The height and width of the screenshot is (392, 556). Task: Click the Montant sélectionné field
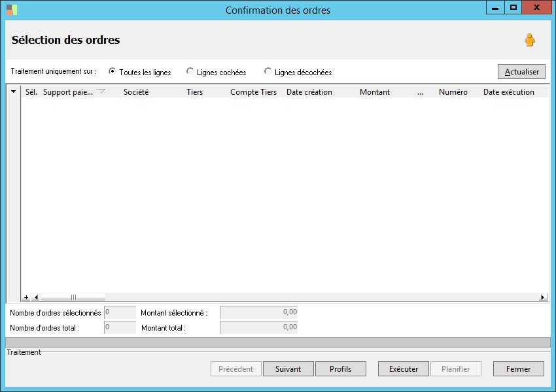coord(259,312)
